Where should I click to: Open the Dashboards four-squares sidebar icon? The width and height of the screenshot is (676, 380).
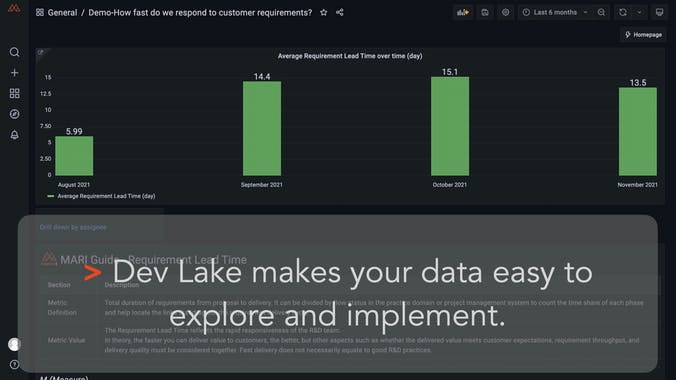point(14,94)
